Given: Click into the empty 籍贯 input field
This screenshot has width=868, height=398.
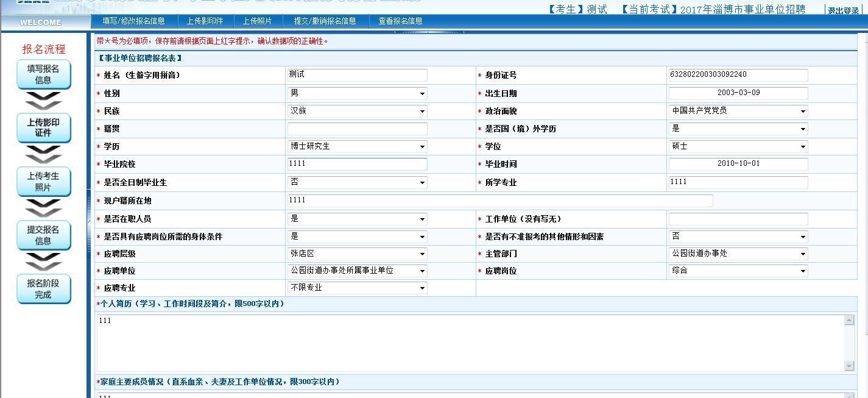Looking at the screenshot, I should point(356,129).
